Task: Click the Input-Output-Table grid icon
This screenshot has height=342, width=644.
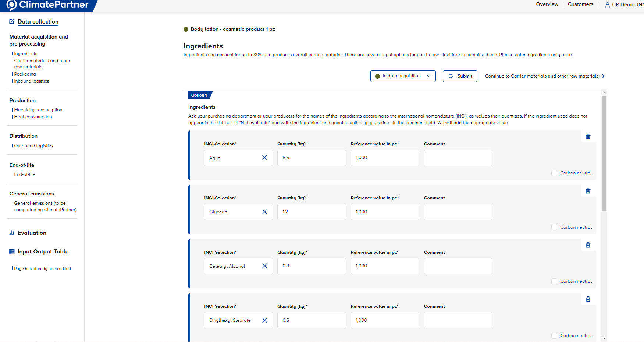Action: point(12,252)
